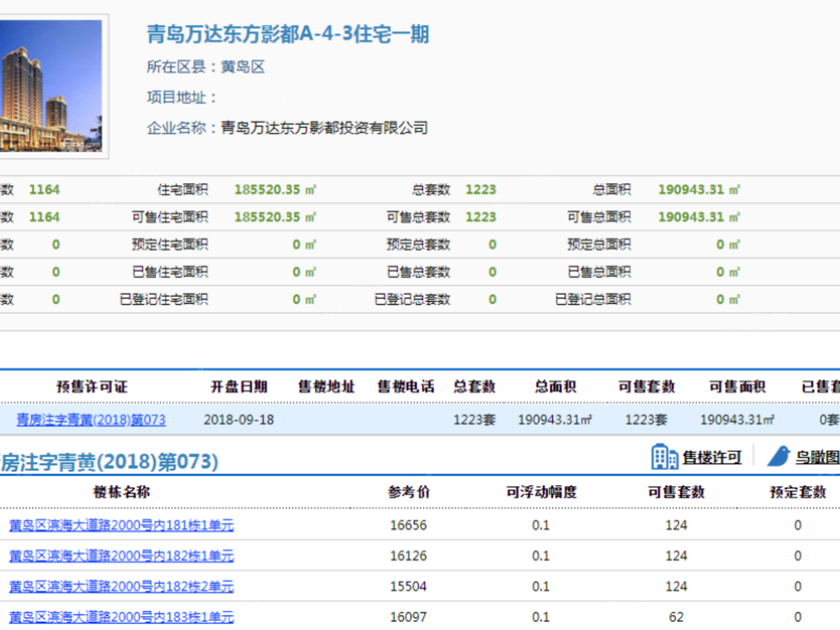Screen dimensions: 840x630
Task: Click 预定套数 column header
Action: 798,492
